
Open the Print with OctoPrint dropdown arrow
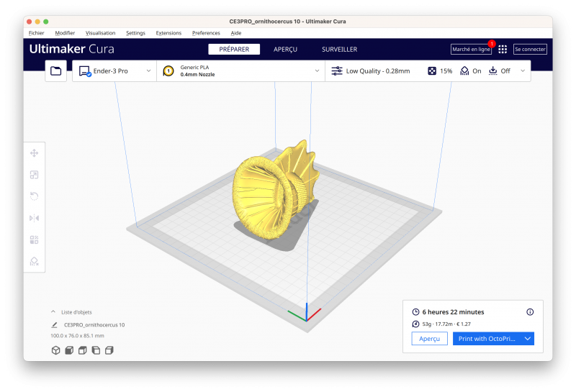coord(528,338)
